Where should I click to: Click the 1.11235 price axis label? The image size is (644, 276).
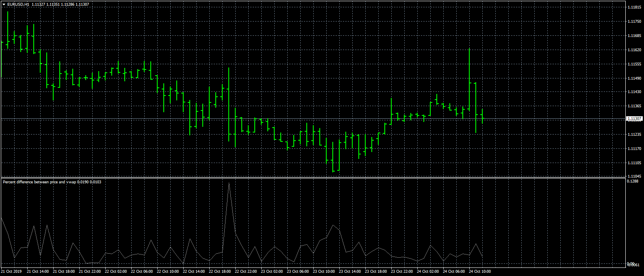635,135
